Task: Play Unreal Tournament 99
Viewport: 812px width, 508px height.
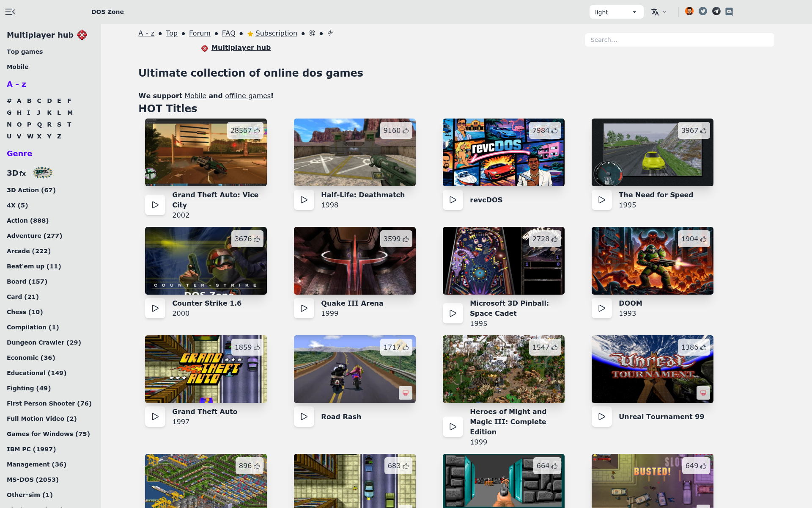Action: click(x=602, y=417)
